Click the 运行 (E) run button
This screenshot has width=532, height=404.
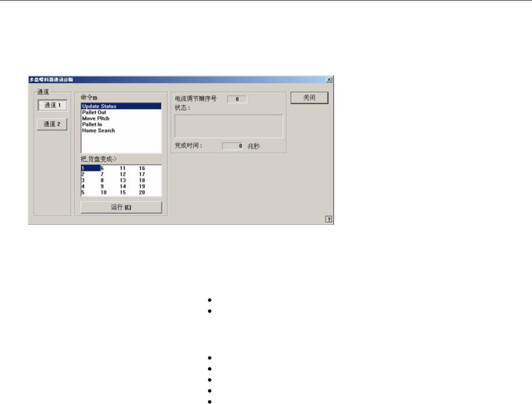(x=121, y=207)
